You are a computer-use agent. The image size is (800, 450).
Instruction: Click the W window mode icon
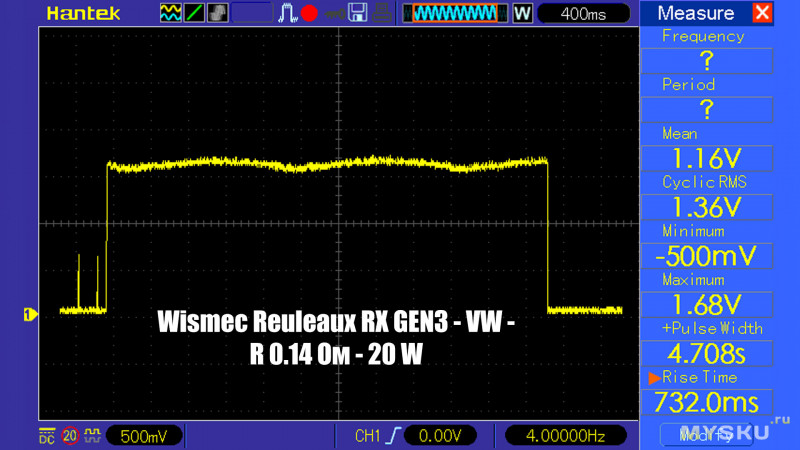coord(522,13)
